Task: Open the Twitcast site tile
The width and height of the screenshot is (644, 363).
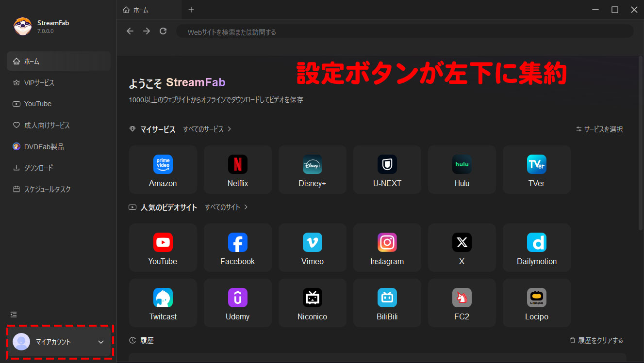Action: 163,302
